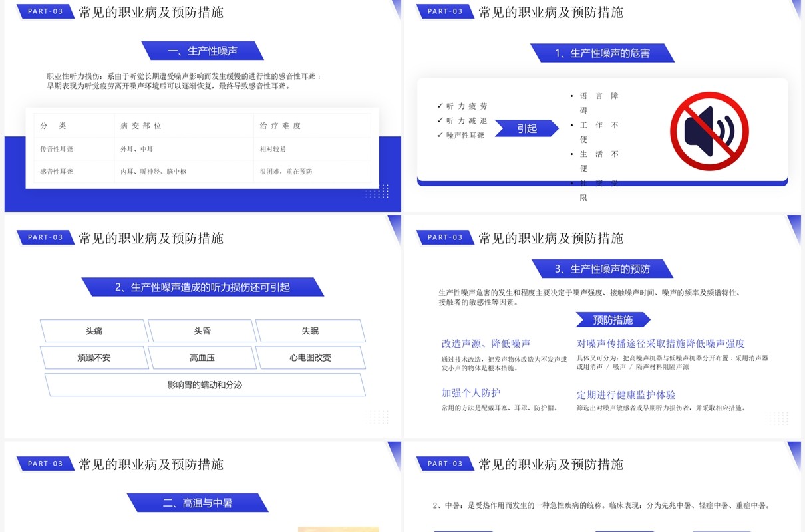Select the '相对较易' table cell

point(312,149)
